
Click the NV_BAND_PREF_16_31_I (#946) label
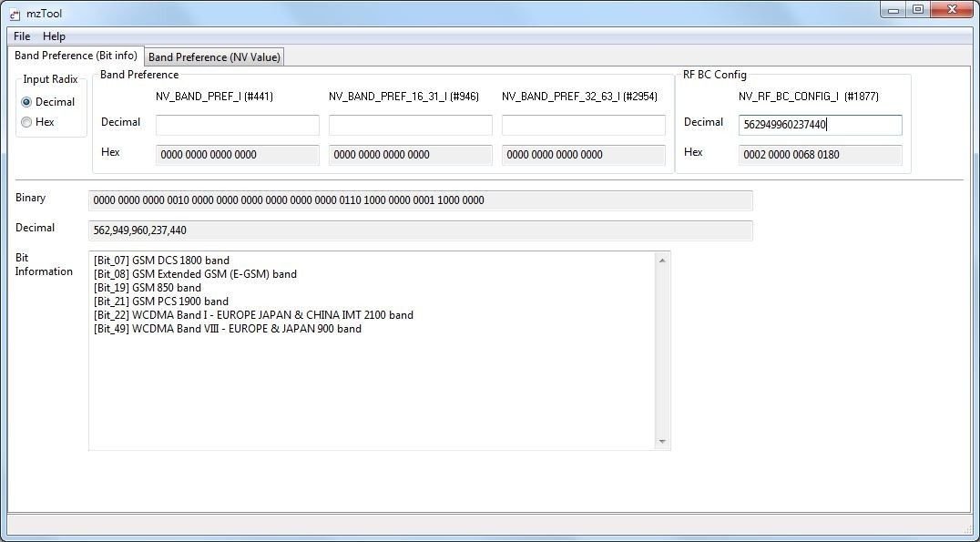click(403, 97)
